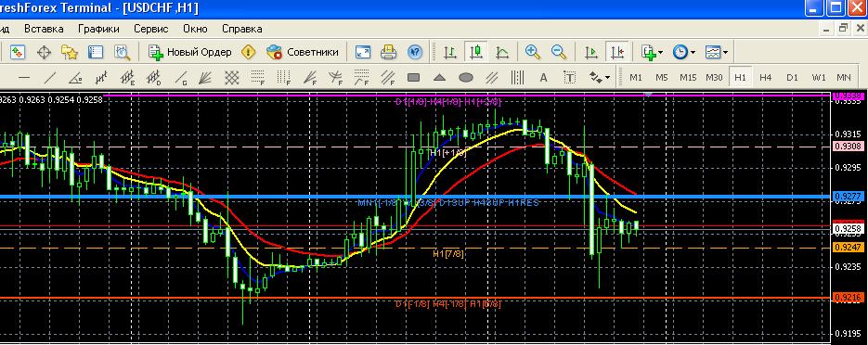Select the trendline by angle tool

(76, 77)
